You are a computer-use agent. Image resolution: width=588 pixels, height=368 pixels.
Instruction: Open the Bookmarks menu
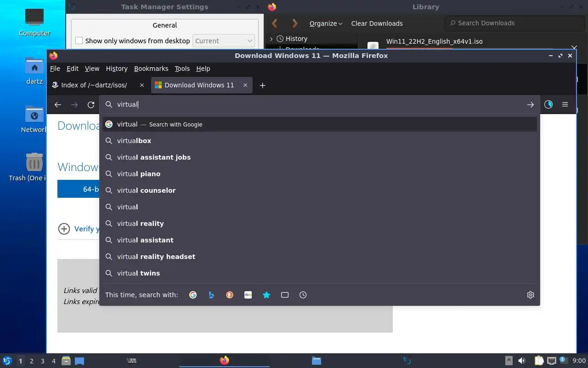coord(151,69)
